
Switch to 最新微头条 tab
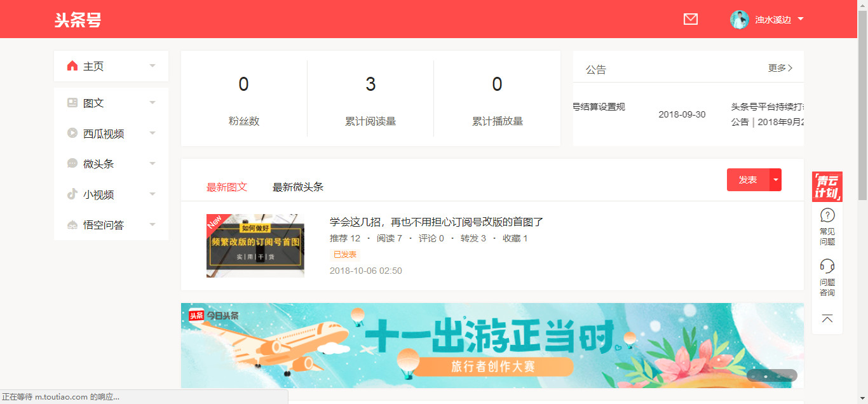[x=298, y=187]
